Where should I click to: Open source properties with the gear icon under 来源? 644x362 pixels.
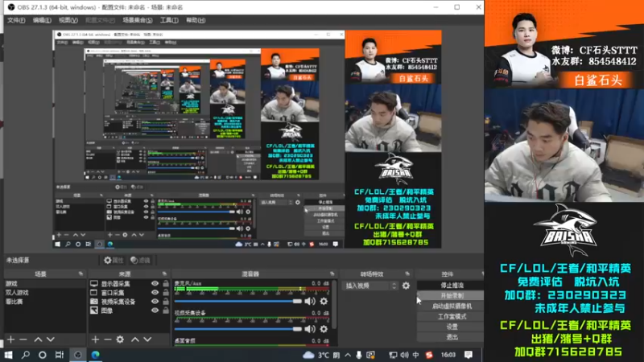point(120,339)
